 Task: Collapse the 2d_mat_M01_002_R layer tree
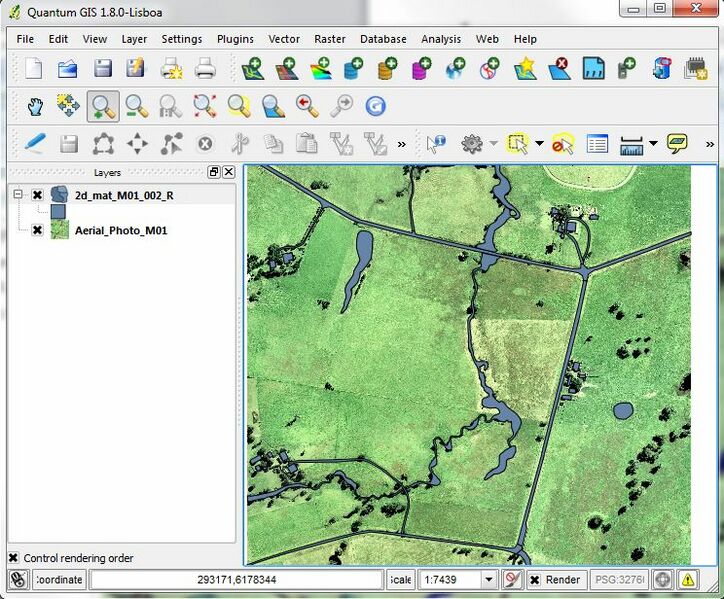[18, 195]
